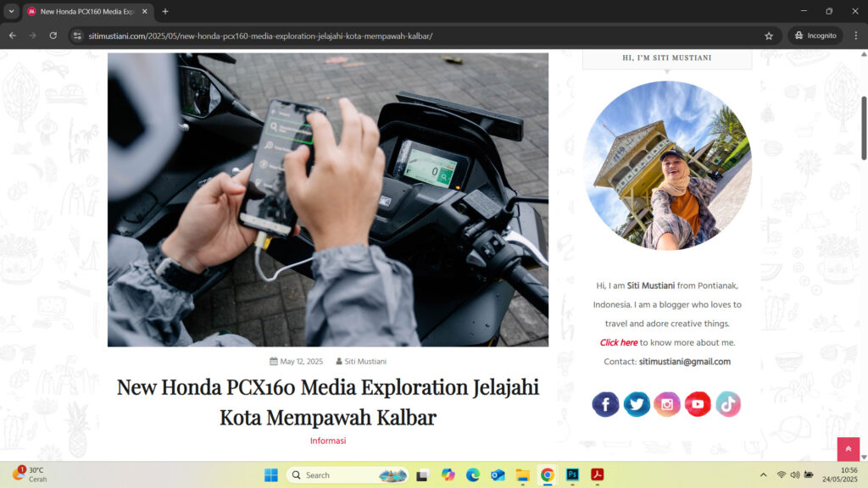The height and width of the screenshot is (488, 868).
Task: Open Task View from the taskbar
Action: pos(423,474)
